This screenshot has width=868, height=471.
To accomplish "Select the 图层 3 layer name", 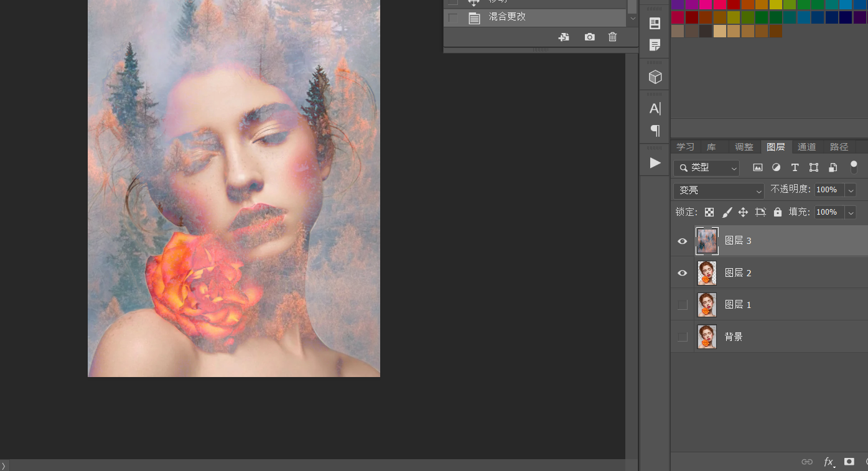I will 738,241.
